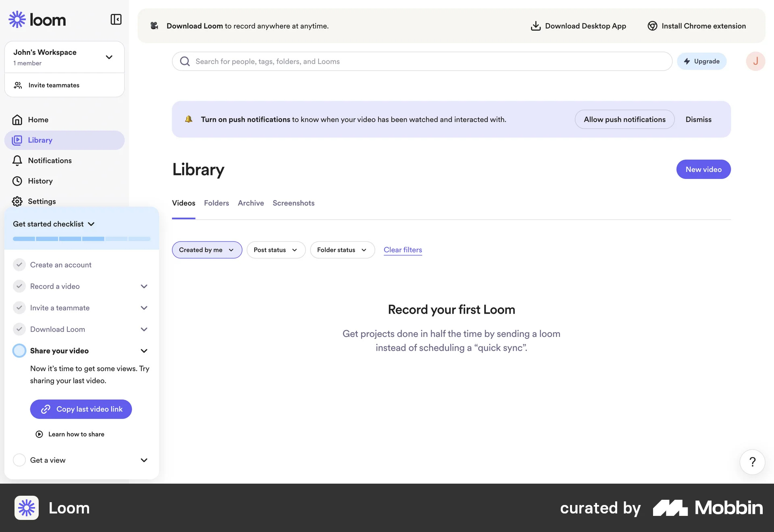Open Home via the house icon
Viewport: 774px width, 532px height.
(x=17, y=120)
